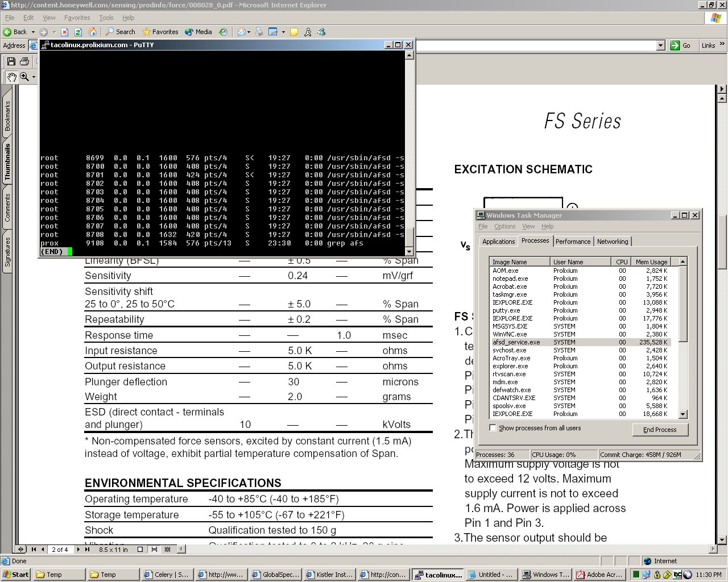The height and width of the screenshot is (582, 728).
Task: Expand the Mail button dropdown arrow
Action: (250, 32)
